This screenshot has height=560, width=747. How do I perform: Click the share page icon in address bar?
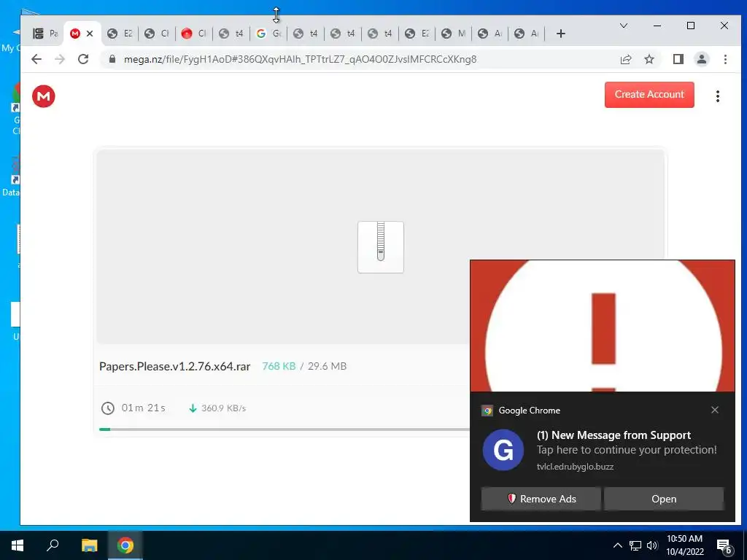(625, 59)
